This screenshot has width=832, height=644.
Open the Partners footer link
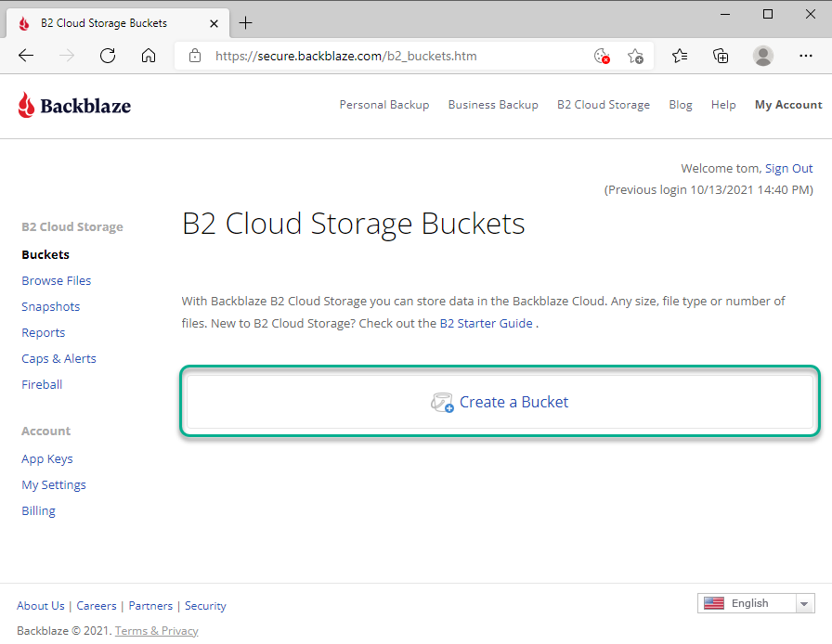[150, 606]
